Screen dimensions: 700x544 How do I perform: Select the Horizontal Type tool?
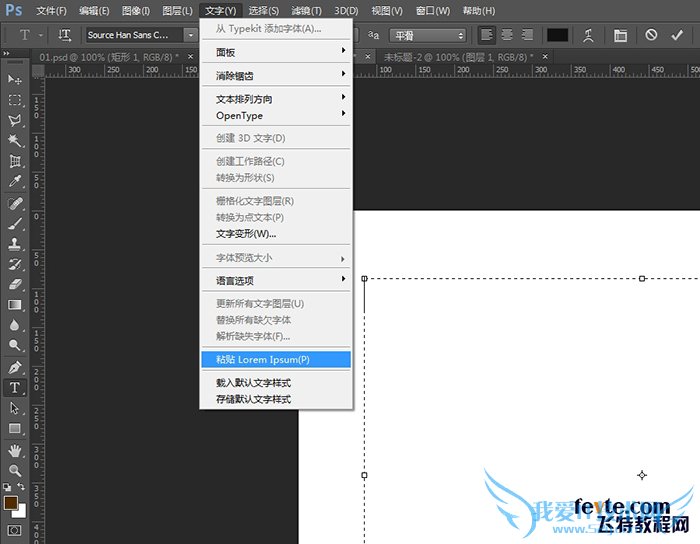[x=14, y=387]
